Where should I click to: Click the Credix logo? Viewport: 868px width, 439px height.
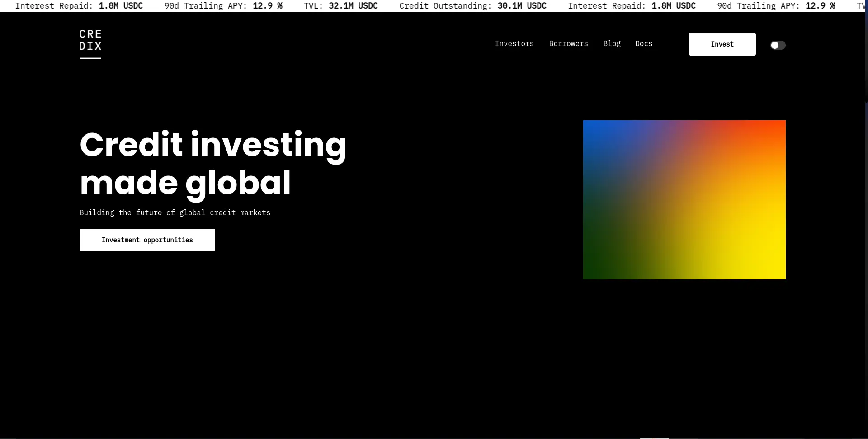coord(90,43)
